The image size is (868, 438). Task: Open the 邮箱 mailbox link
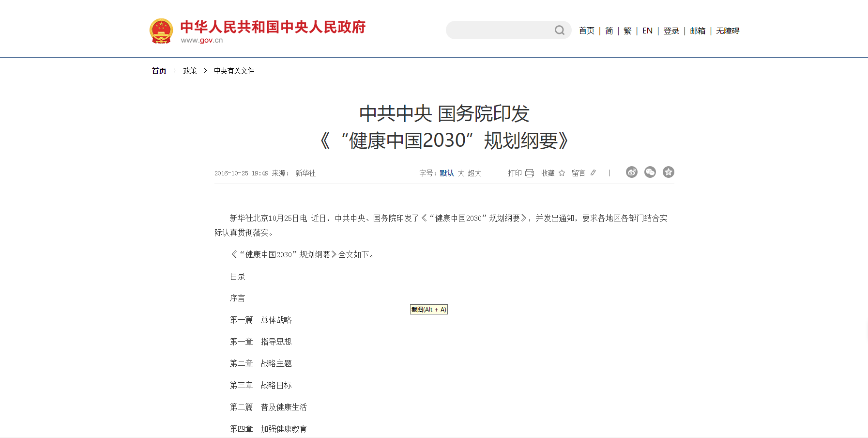coord(698,31)
